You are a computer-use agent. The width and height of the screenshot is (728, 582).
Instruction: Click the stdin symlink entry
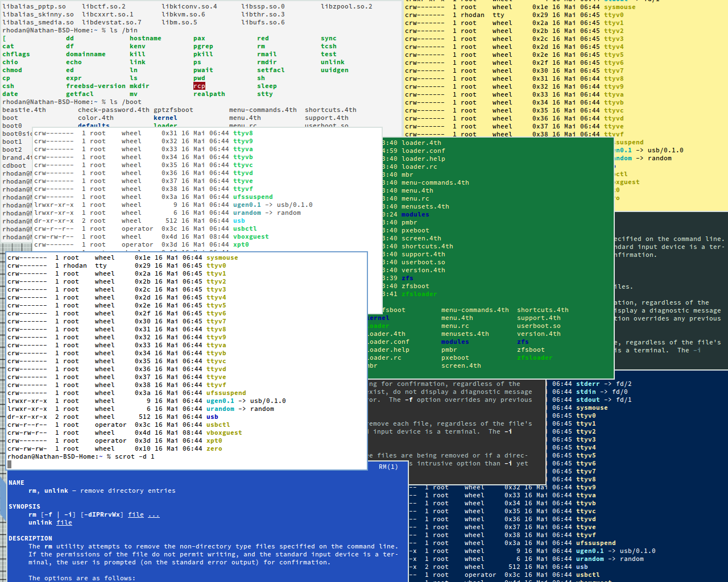point(586,392)
